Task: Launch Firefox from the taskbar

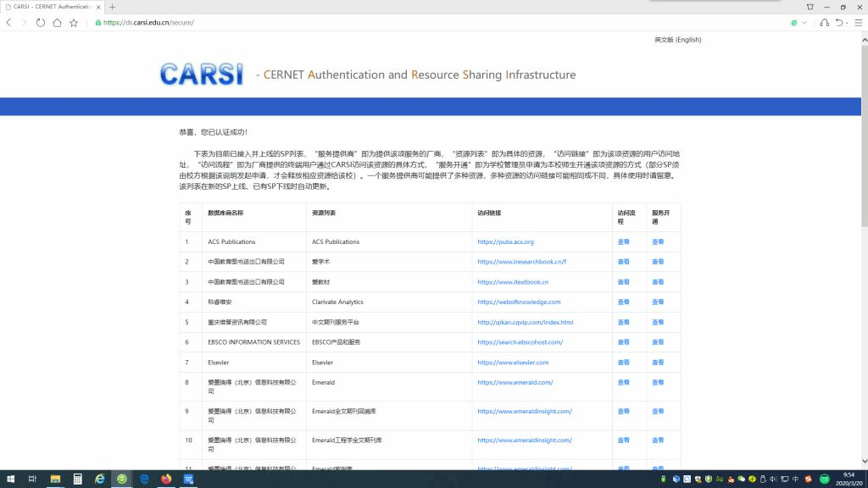Action: click(x=166, y=479)
